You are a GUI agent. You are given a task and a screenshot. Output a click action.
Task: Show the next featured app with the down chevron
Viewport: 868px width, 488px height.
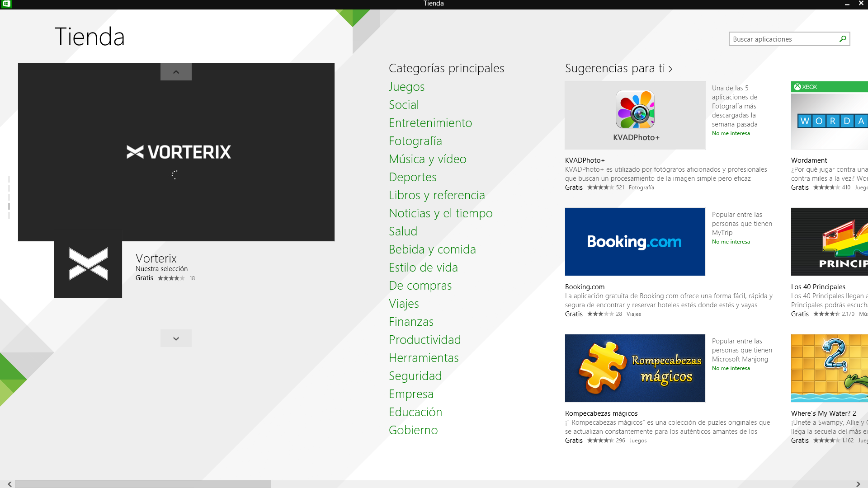click(176, 338)
